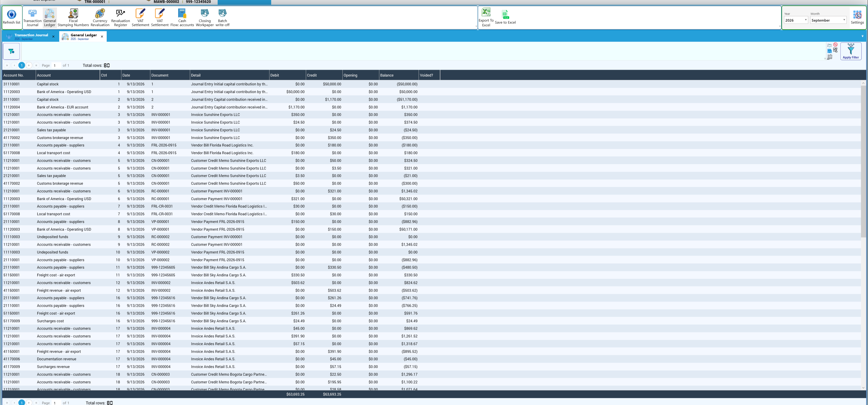Click the first VAT Settlement icon

pyautogui.click(x=140, y=18)
